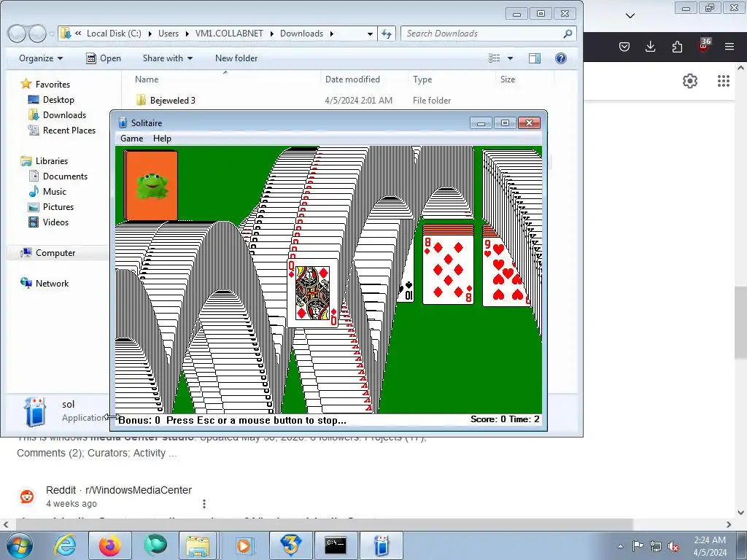Click the Explorer back navigation button
Screen dimensions: 747x560
click(x=17, y=34)
